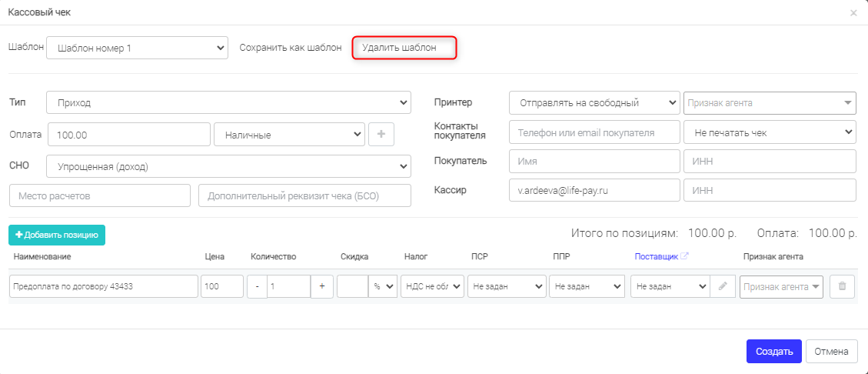The width and height of the screenshot is (868, 374).
Task: Click the pencil icon to edit supplier
Action: click(723, 286)
